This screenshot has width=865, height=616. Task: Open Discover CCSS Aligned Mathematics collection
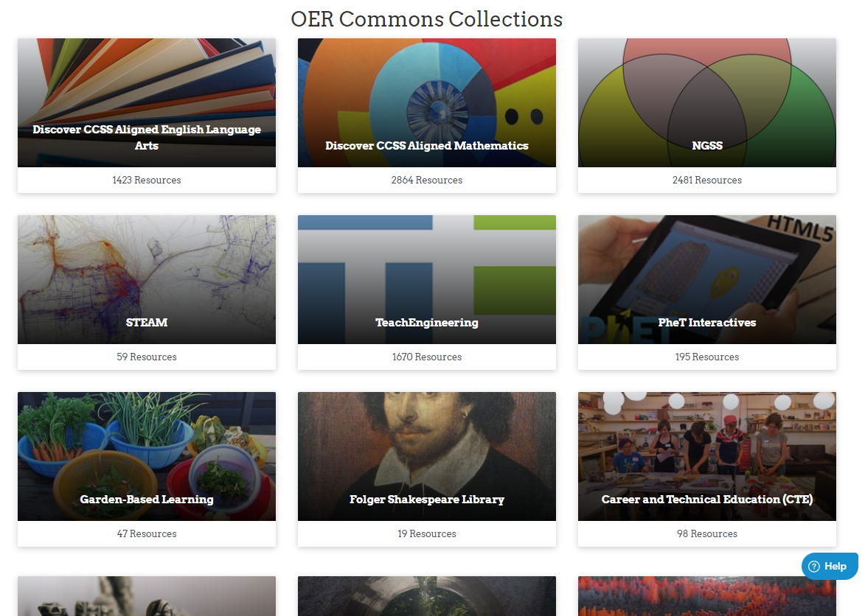(x=427, y=103)
